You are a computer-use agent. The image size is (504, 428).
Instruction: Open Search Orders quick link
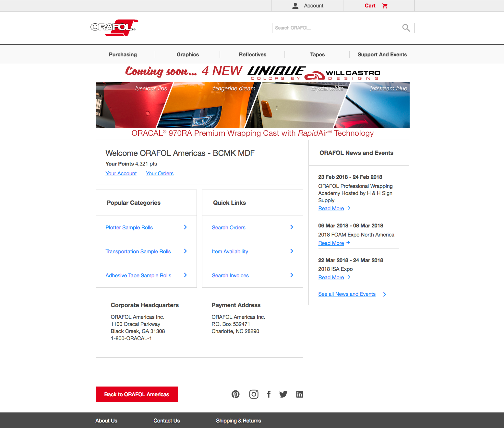point(229,227)
